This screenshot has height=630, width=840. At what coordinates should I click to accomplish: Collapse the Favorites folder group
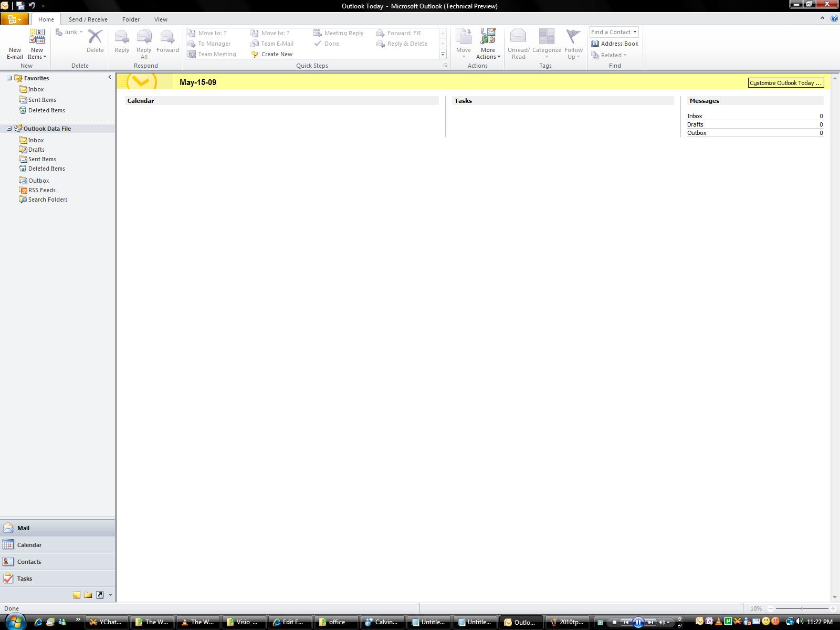click(x=9, y=78)
